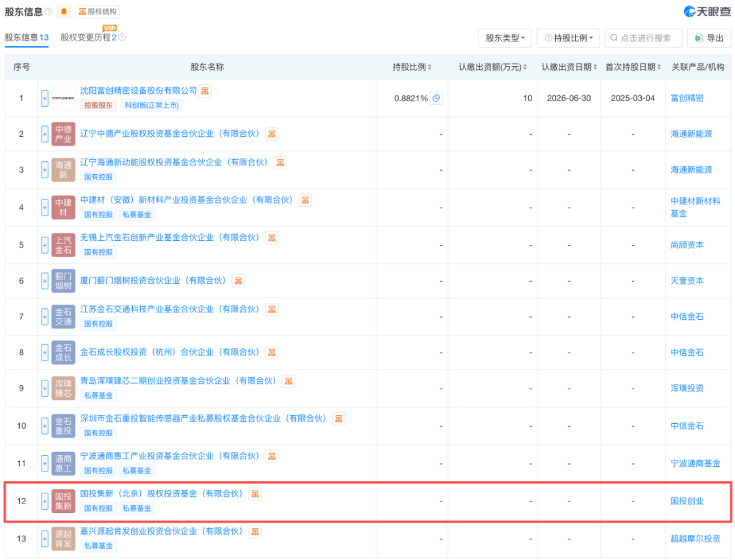Open 国投集新（北京）股权投资基金 link
The height and width of the screenshot is (560, 735).
point(161,493)
